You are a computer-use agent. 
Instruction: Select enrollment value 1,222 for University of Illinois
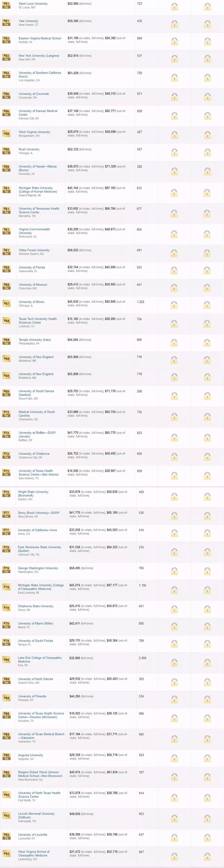coord(140,302)
